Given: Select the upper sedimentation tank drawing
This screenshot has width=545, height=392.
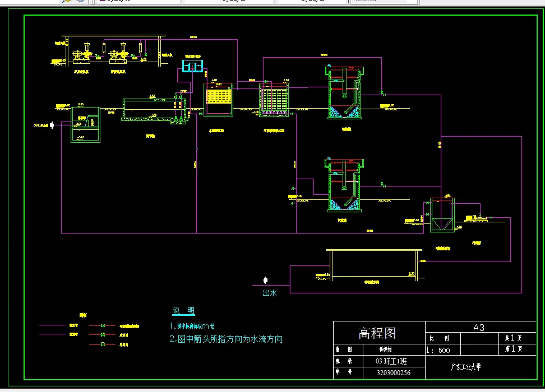Looking at the screenshot, I should tap(344, 92).
